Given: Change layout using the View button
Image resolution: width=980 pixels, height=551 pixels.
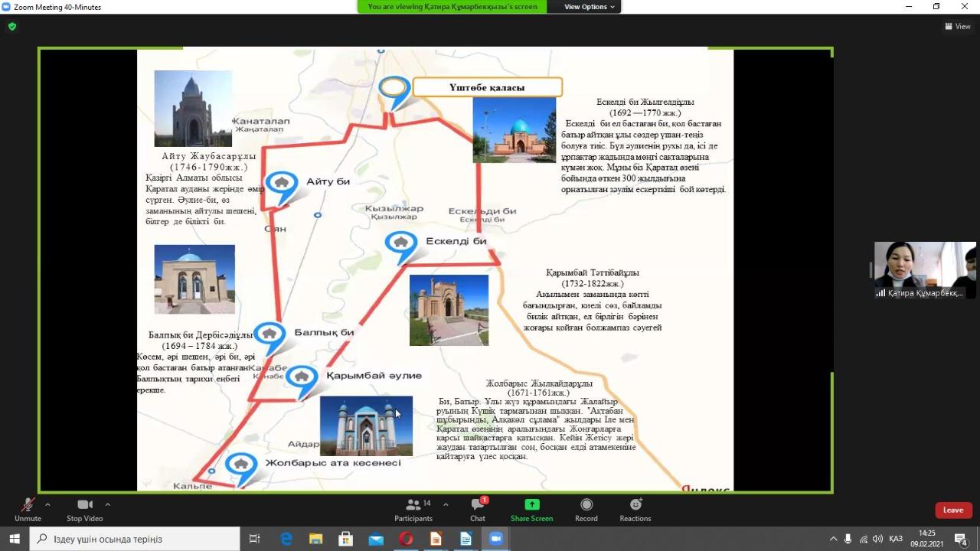Looking at the screenshot, I should point(958,26).
